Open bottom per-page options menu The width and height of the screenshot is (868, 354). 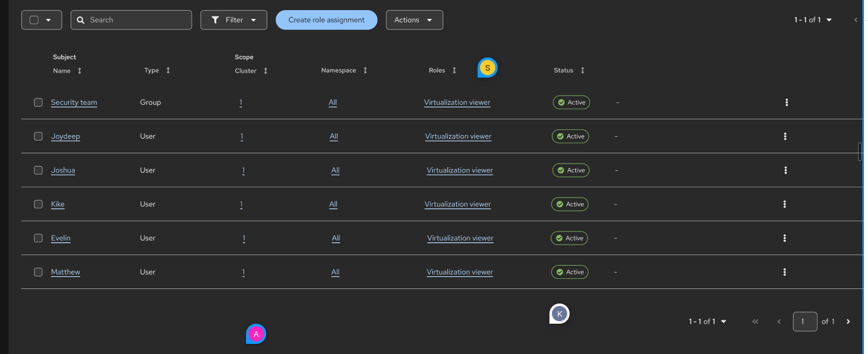(x=708, y=322)
